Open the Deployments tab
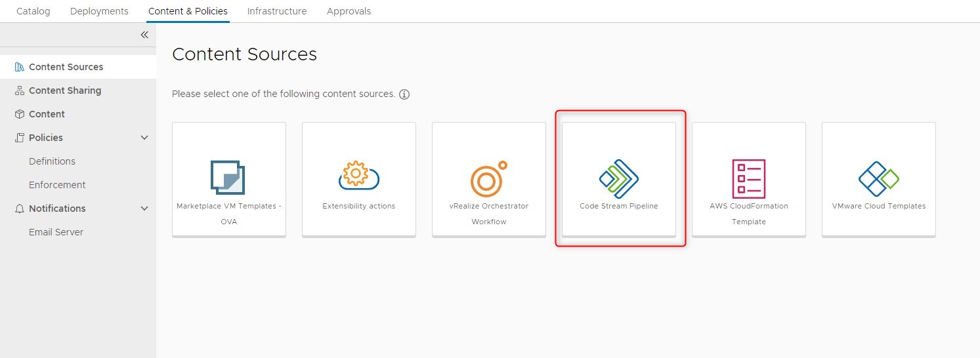The width and height of the screenshot is (980, 358). (99, 11)
